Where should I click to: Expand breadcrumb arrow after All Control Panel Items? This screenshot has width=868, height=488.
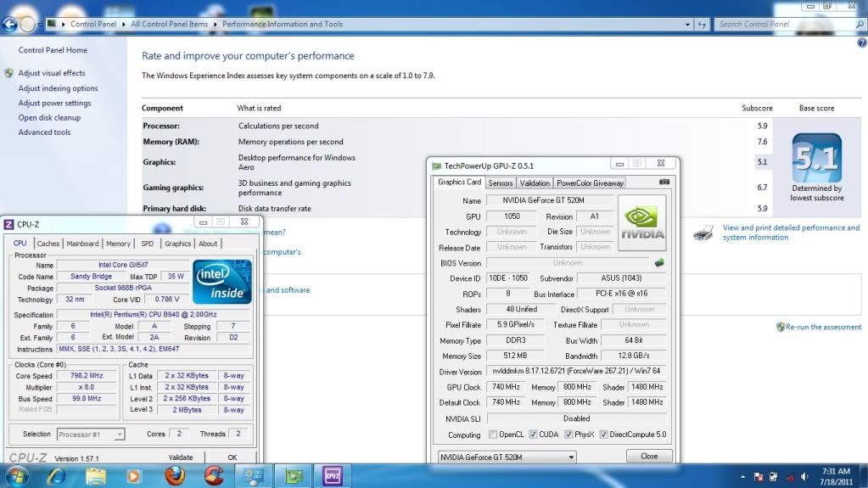click(x=216, y=25)
